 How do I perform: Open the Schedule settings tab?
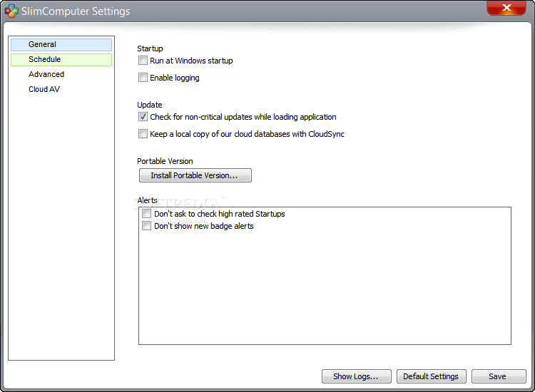(x=61, y=60)
